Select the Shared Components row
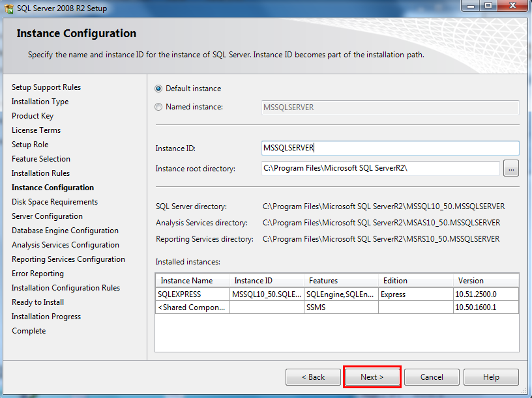 pos(337,307)
